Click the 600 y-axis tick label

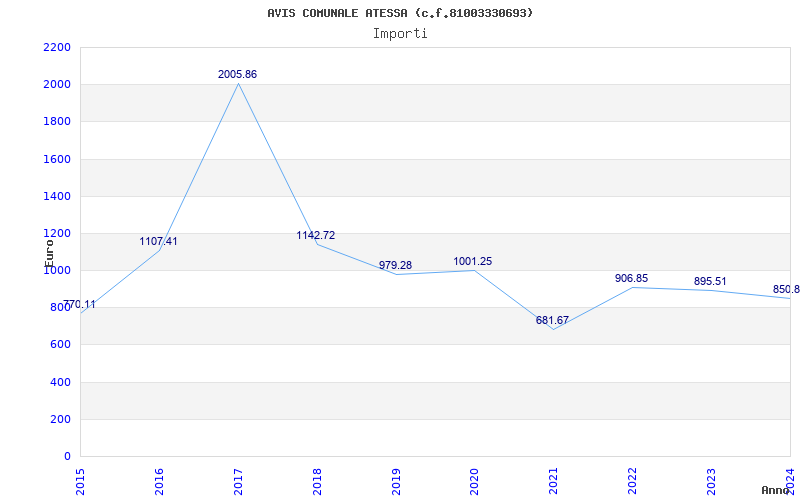coord(60,345)
